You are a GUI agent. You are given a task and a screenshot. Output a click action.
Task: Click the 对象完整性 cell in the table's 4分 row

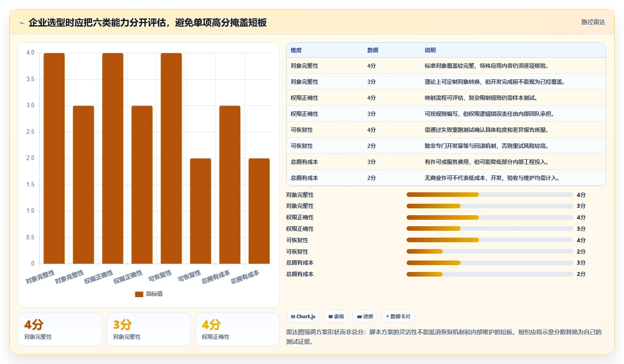pyautogui.click(x=304, y=66)
